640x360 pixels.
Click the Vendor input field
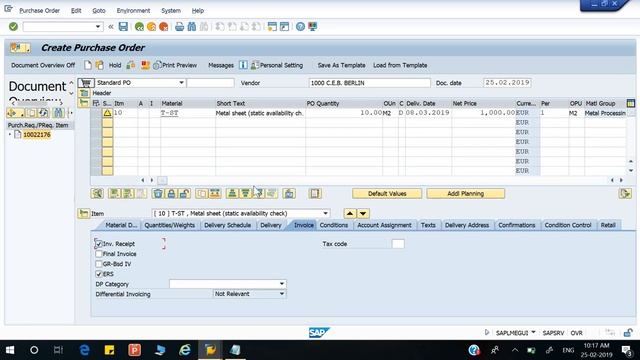pos(369,83)
